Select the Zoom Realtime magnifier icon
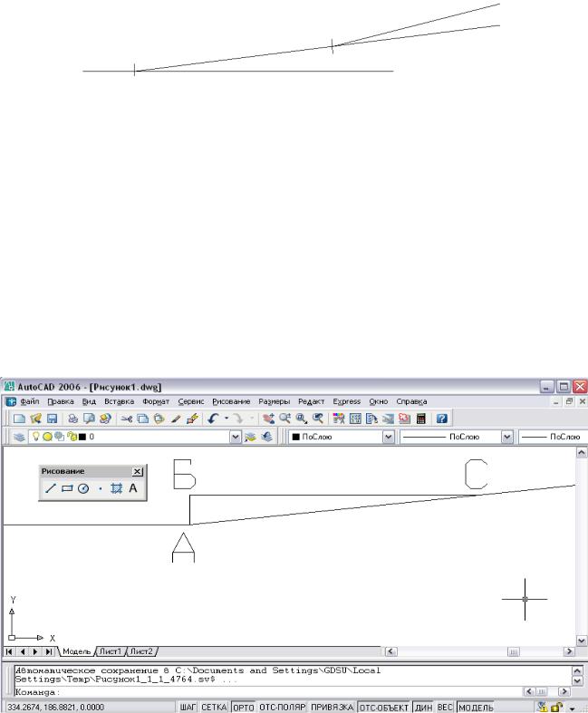The image size is (588, 713). coord(284,419)
